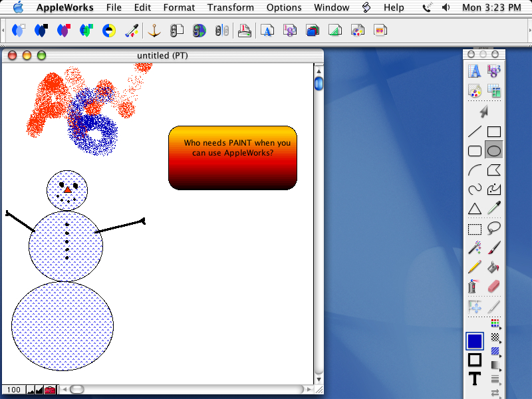This screenshot has width=532, height=399.
Task: Select the Bezier curve tool
Action: (493, 190)
